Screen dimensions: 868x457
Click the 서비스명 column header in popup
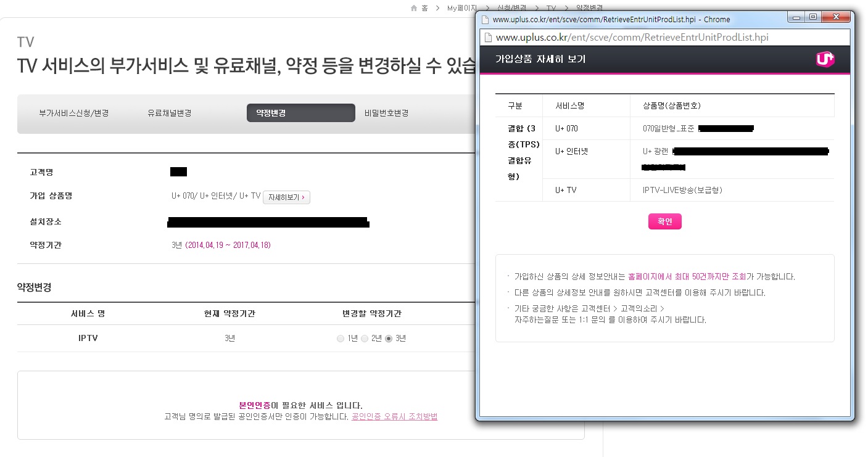[x=569, y=105]
